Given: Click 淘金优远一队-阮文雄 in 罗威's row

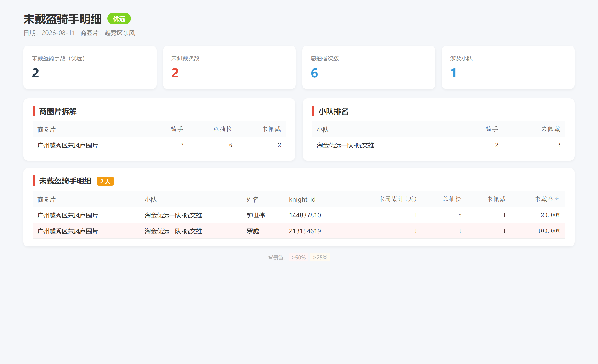Looking at the screenshot, I should (173, 231).
